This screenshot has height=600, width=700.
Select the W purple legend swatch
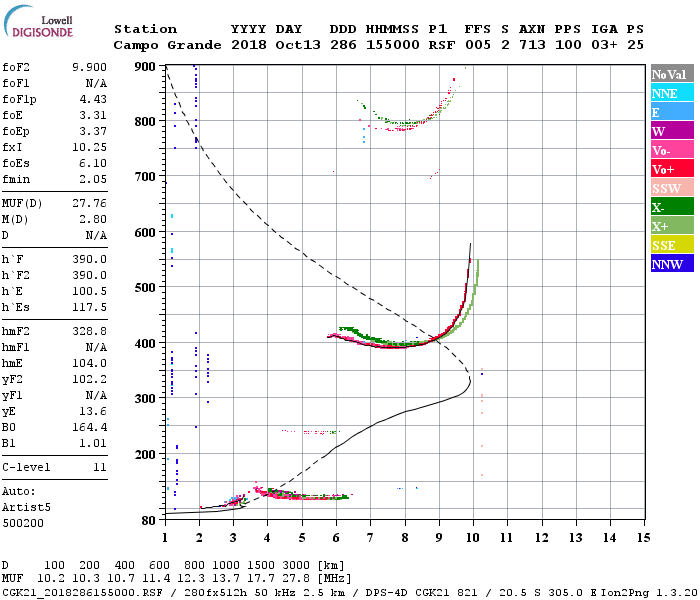click(672, 131)
